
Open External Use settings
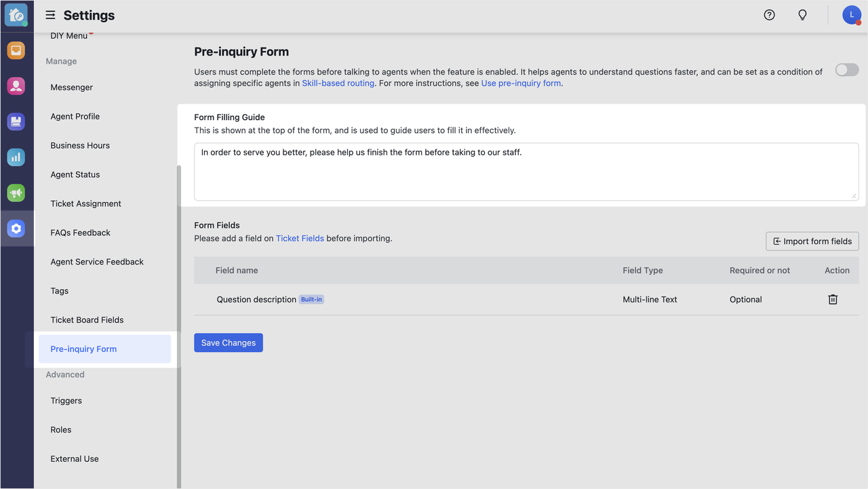pyautogui.click(x=75, y=460)
